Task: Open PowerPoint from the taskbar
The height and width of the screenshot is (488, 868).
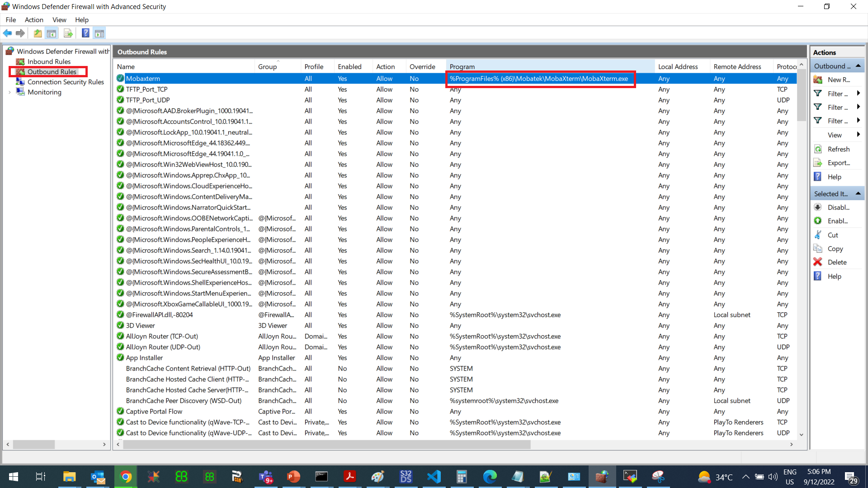Action: 293,477
